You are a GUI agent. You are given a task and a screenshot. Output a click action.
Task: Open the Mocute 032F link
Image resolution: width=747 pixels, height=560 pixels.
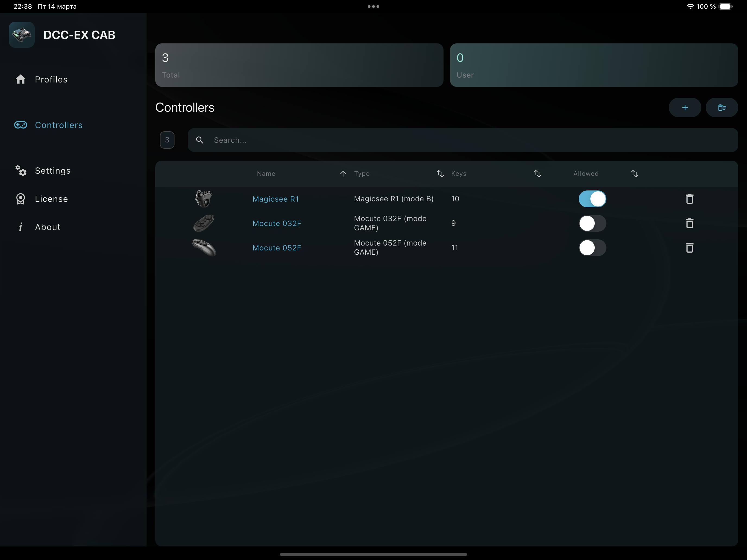coord(277,224)
